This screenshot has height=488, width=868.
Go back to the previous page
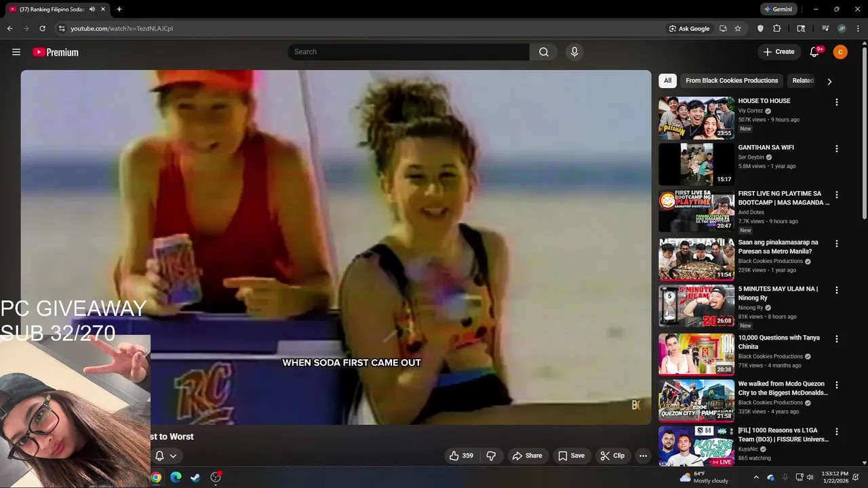[x=9, y=28]
